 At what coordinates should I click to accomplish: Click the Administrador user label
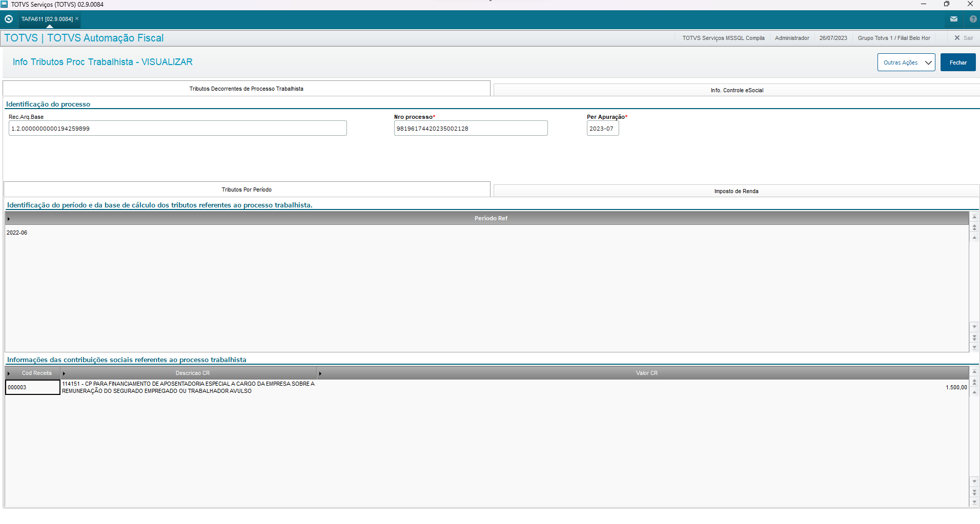[x=792, y=38]
